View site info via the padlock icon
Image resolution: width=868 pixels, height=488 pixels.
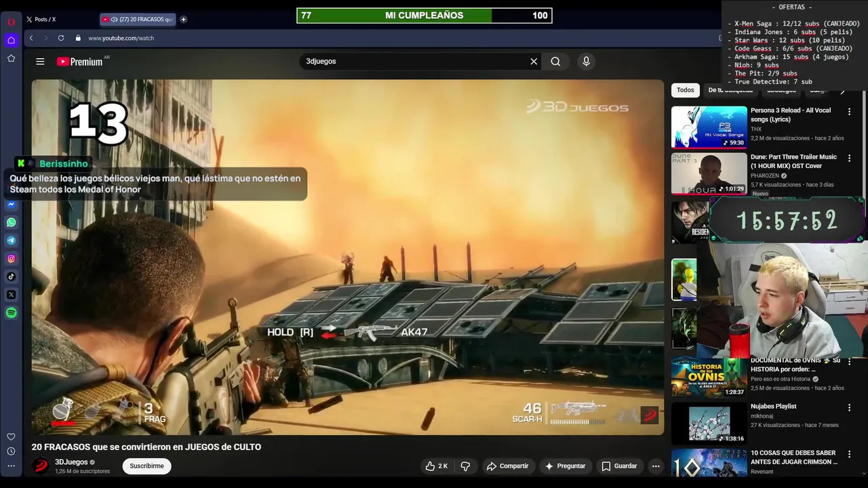(x=78, y=38)
